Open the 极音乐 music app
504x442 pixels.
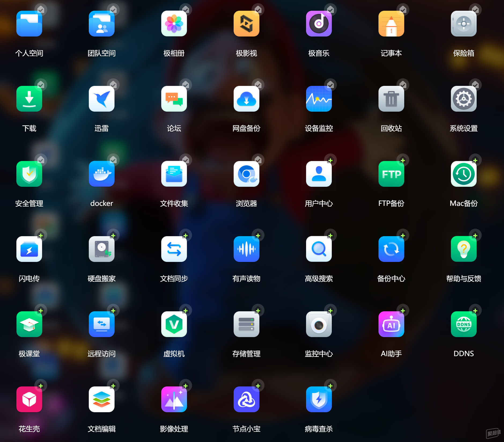pyautogui.click(x=319, y=24)
